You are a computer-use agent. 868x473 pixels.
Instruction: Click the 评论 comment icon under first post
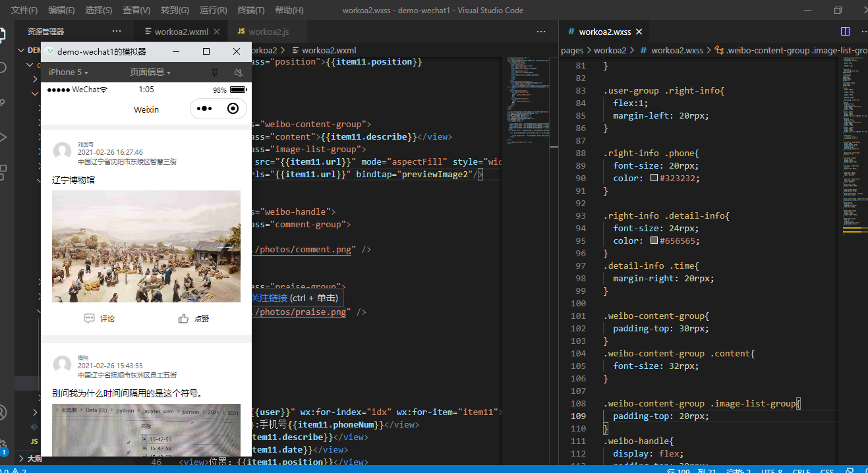pyautogui.click(x=90, y=319)
